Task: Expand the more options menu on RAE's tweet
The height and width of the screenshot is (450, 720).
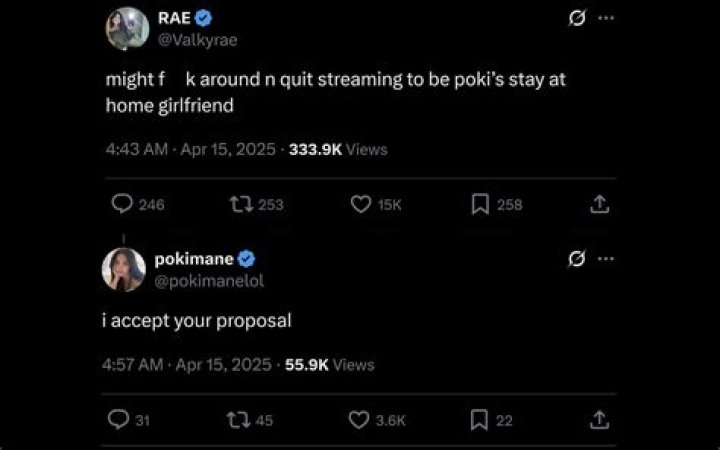Action: point(606,18)
